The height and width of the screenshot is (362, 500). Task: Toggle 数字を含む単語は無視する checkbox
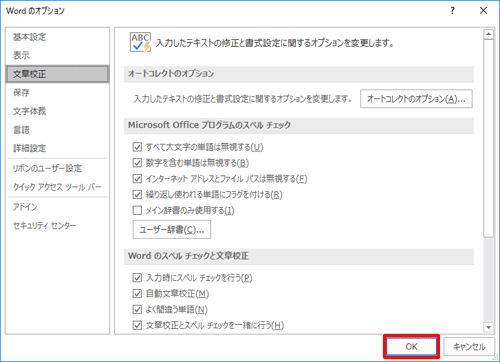137,163
